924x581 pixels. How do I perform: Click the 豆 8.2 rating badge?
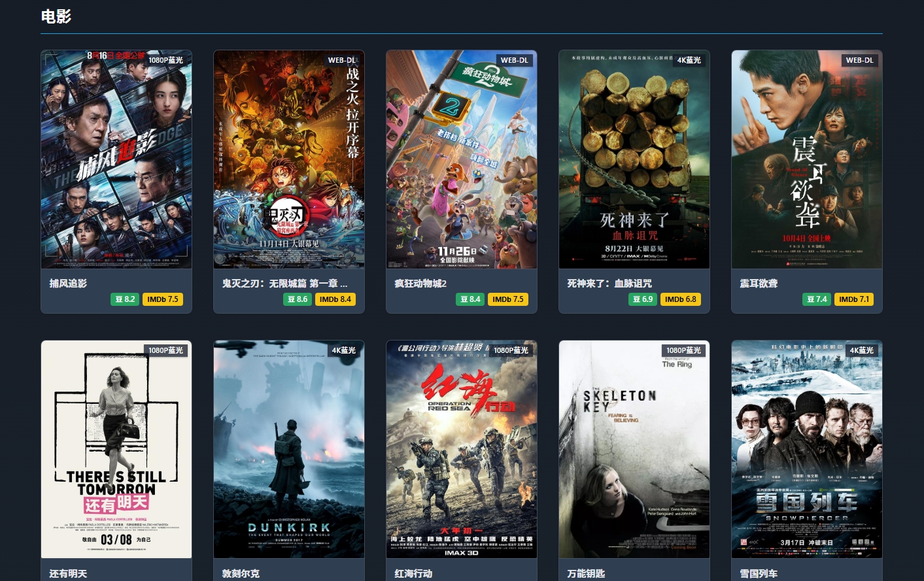click(125, 299)
